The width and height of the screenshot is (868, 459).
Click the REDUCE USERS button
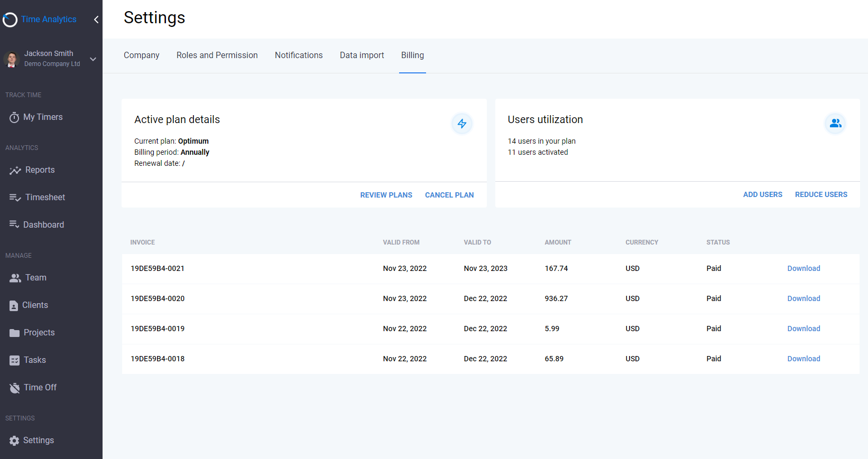click(x=821, y=194)
